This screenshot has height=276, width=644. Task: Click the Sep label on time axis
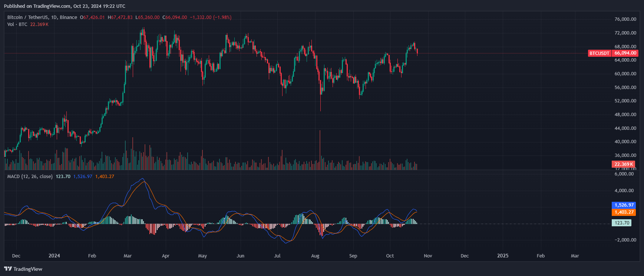(353, 256)
